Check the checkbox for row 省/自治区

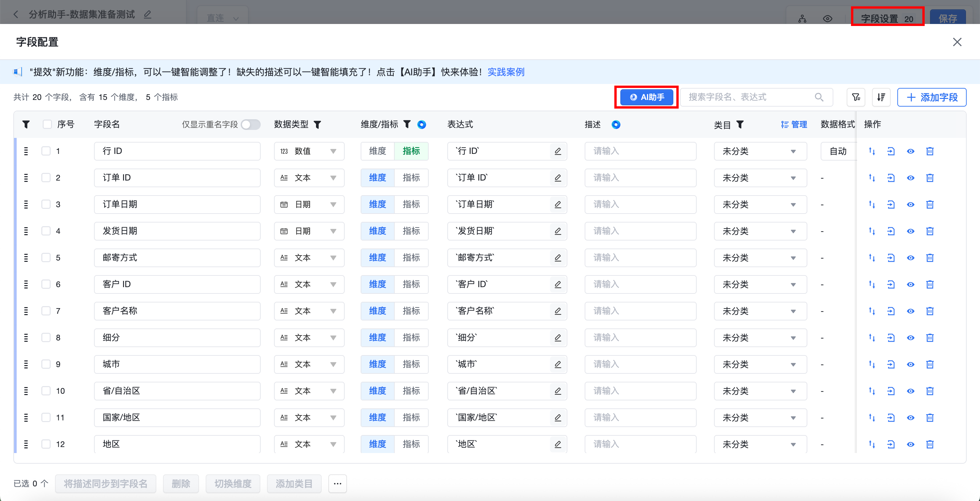tap(46, 390)
